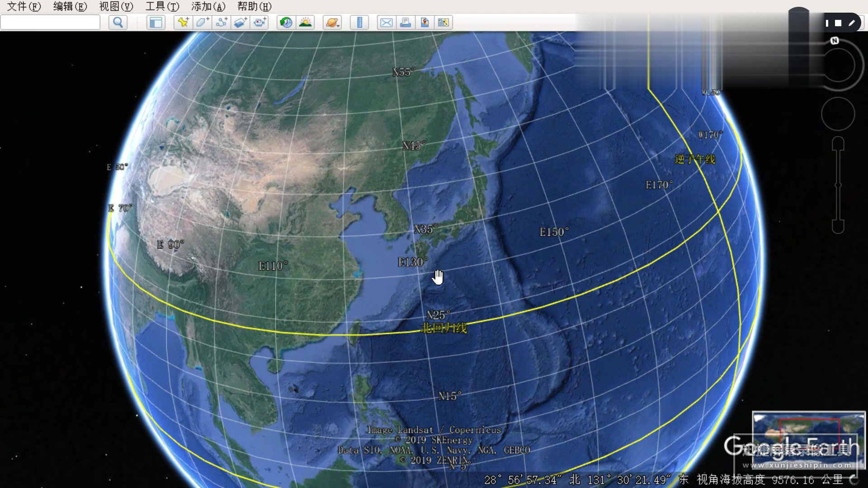868x488 pixels.
Task: Add an image overlay
Action: [x=240, y=22]
